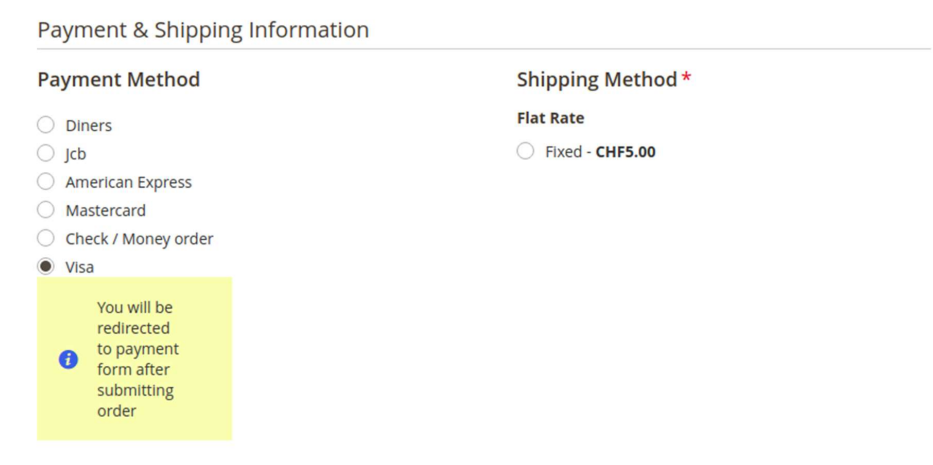
Task: Choose the Jcb payment radio button
Action: 46,153
